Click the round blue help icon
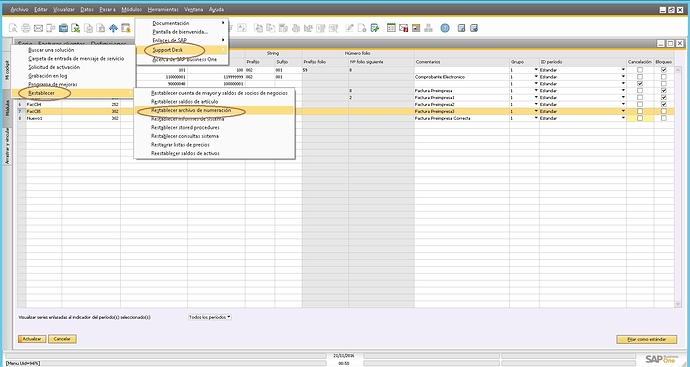 445,28
